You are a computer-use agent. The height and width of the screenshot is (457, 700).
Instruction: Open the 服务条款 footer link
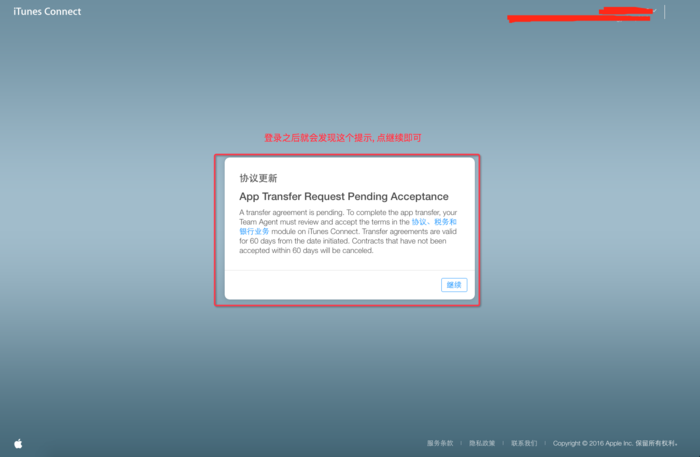[x=440, y=443]
